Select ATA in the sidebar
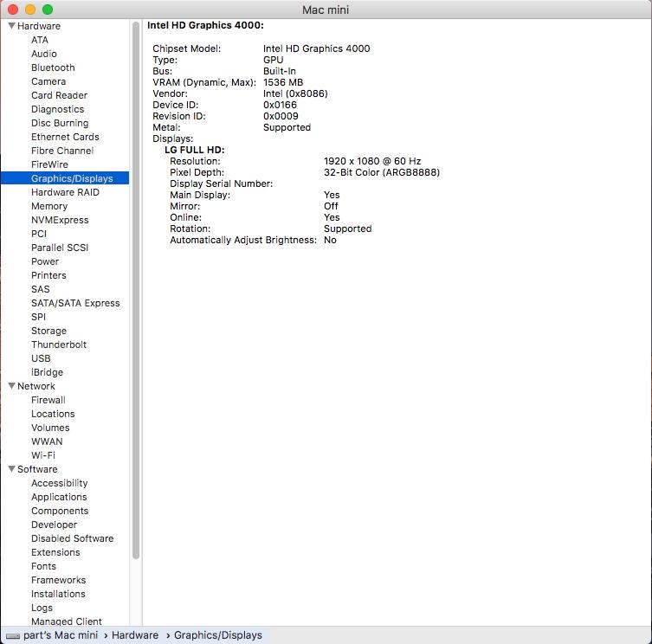The height and width of the screenshot is (644, 652). [40, 40]
